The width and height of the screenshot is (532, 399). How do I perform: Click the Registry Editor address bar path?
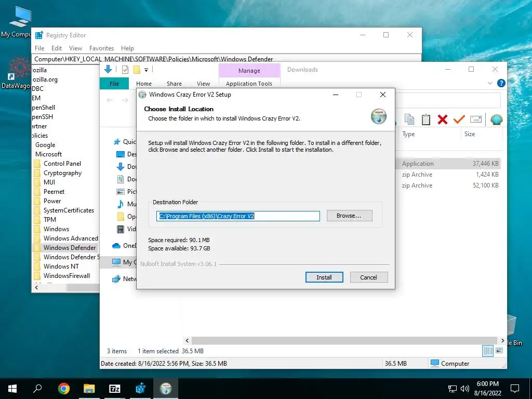click(227, 59)
